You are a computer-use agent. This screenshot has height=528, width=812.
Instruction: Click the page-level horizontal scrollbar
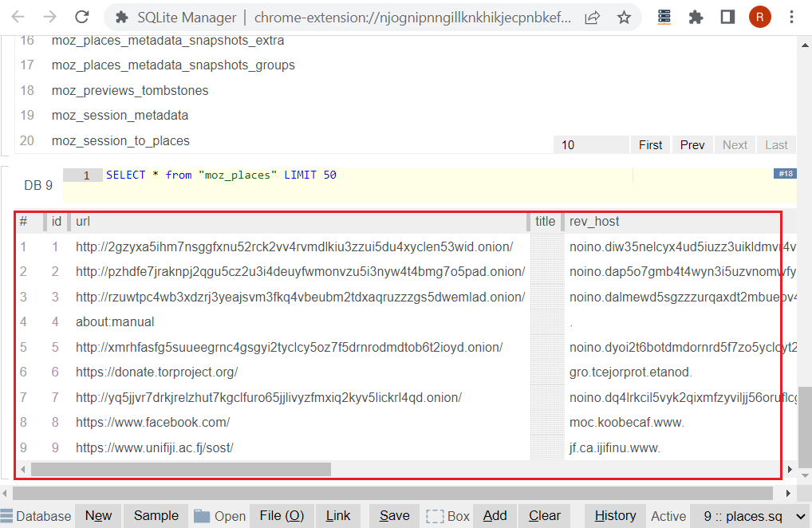coord(392,494)
